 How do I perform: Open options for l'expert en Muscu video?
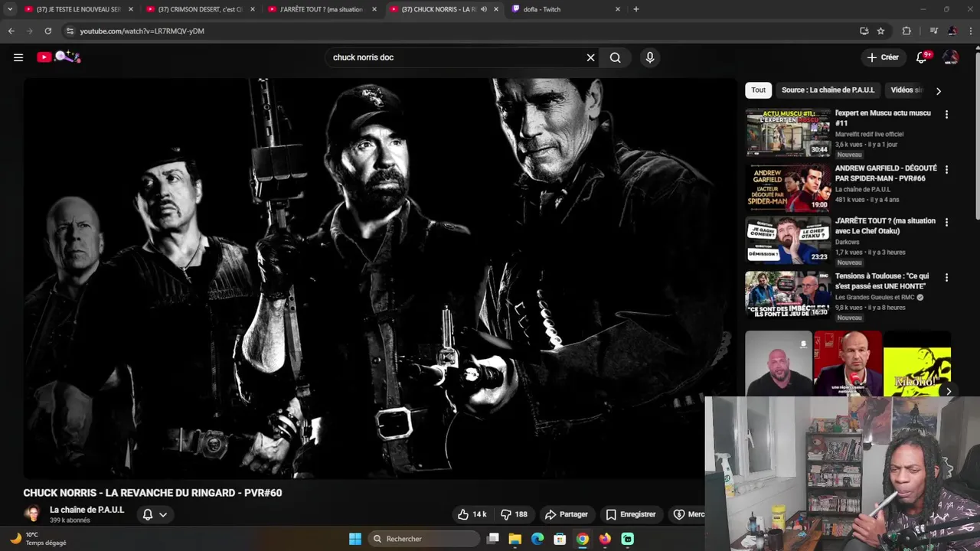click(946, 114)
